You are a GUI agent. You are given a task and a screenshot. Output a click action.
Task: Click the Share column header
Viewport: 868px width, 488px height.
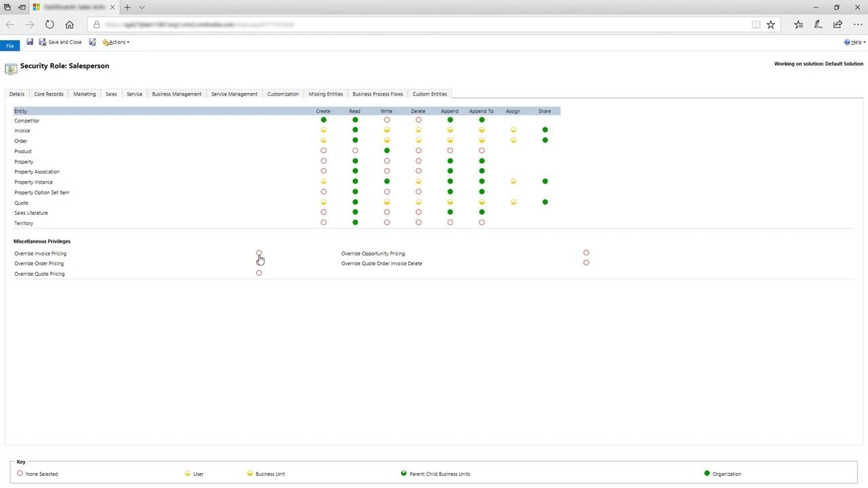click(x=545, y=111)
